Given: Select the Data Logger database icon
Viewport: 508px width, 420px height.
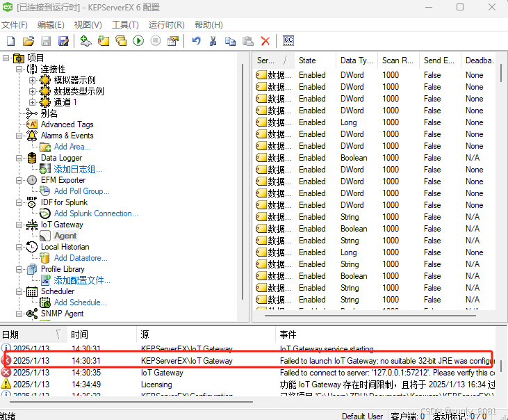Looking at the screenshot, I should 32,158.
